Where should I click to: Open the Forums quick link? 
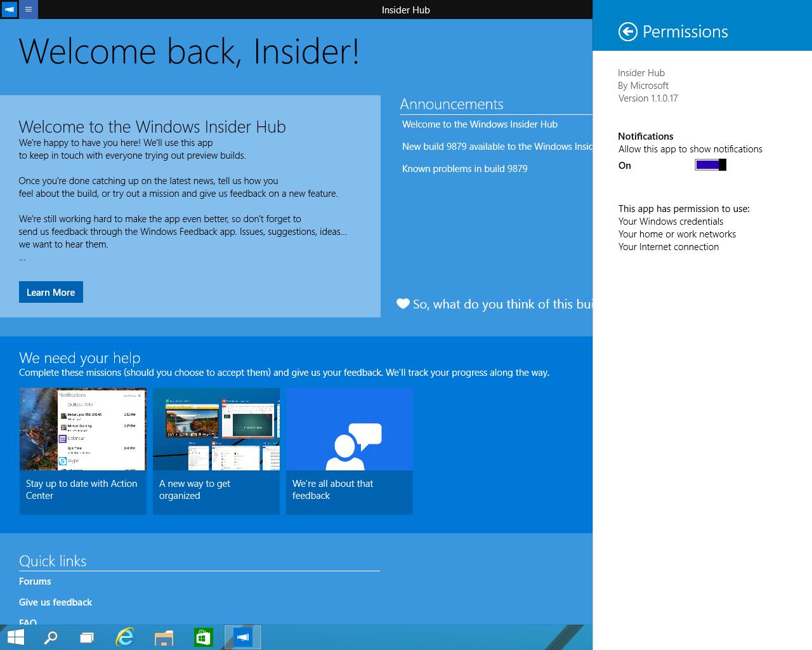tap(35, 581)
